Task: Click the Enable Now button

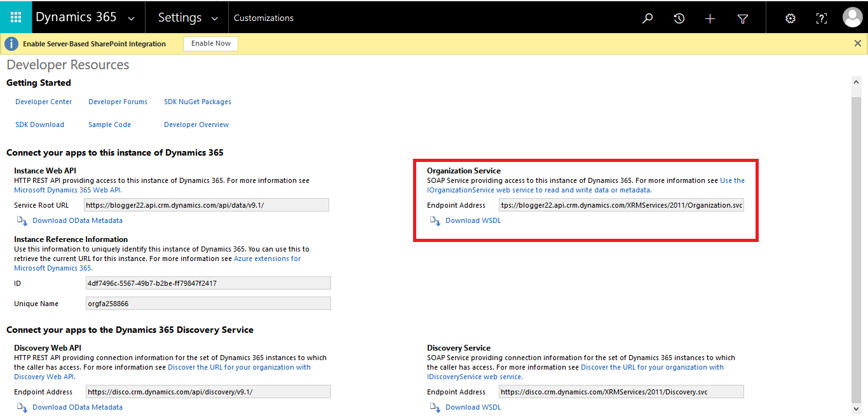Action: tap(211, 44)
